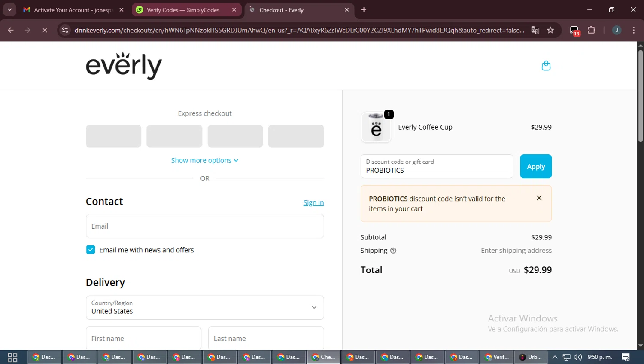
Task: Open the Chrome three-dot menu
Action: point(634,30)
